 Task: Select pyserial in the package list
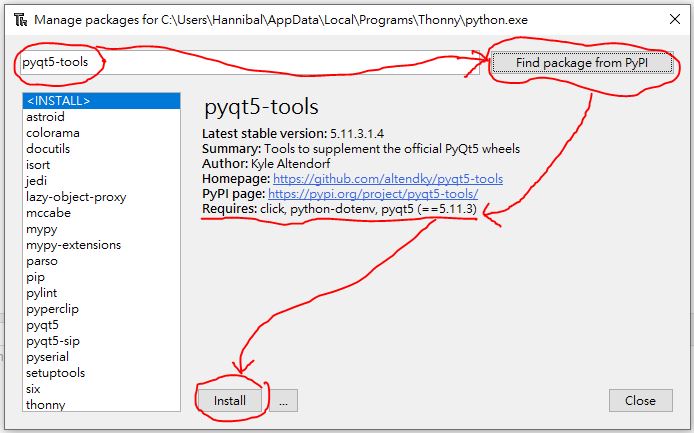101,357
